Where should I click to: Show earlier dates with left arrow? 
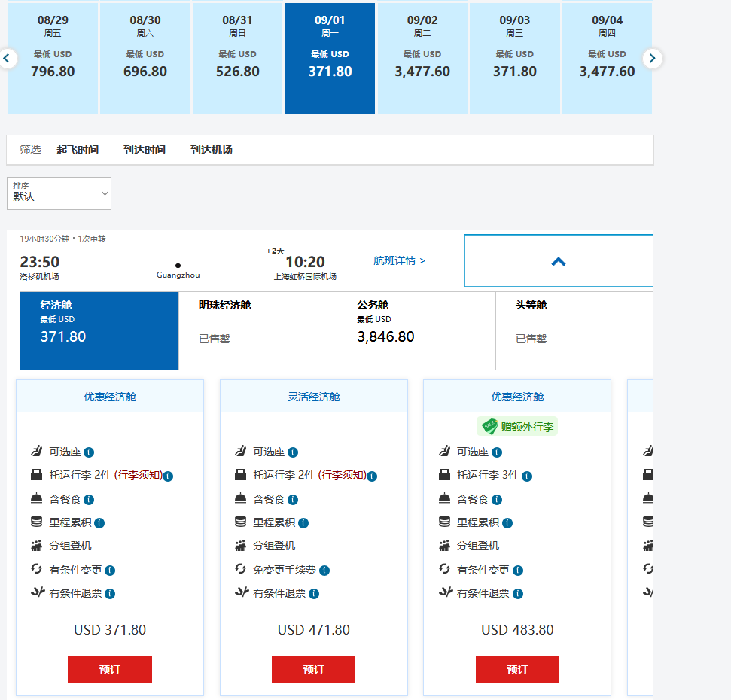[x=8, y=58]
